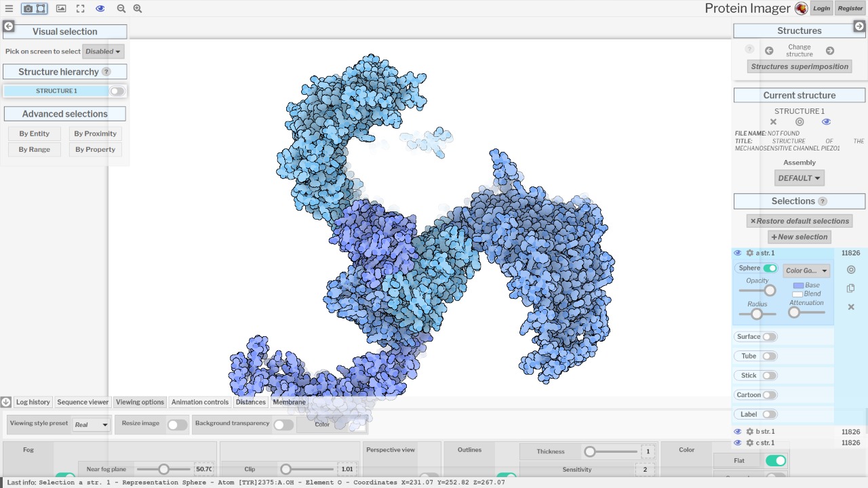The image size is (868, 488).
Task: Click the By Proximity selection button
Action: point(96,134)
